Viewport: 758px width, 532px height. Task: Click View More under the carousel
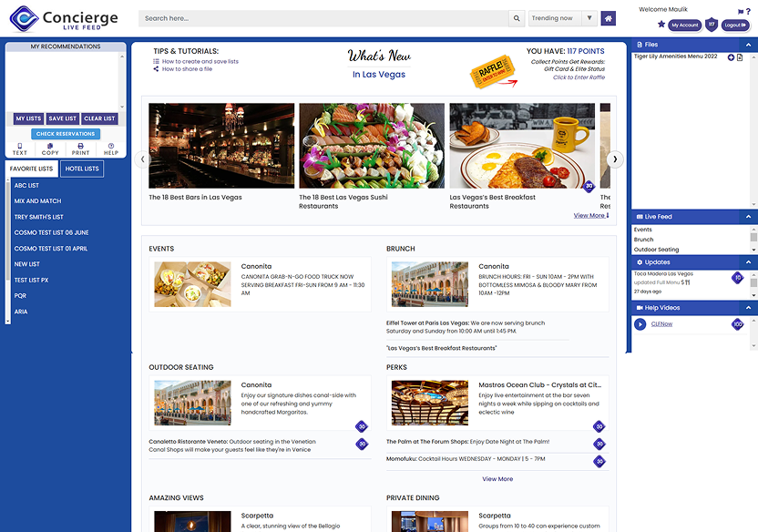click(591, 216)
